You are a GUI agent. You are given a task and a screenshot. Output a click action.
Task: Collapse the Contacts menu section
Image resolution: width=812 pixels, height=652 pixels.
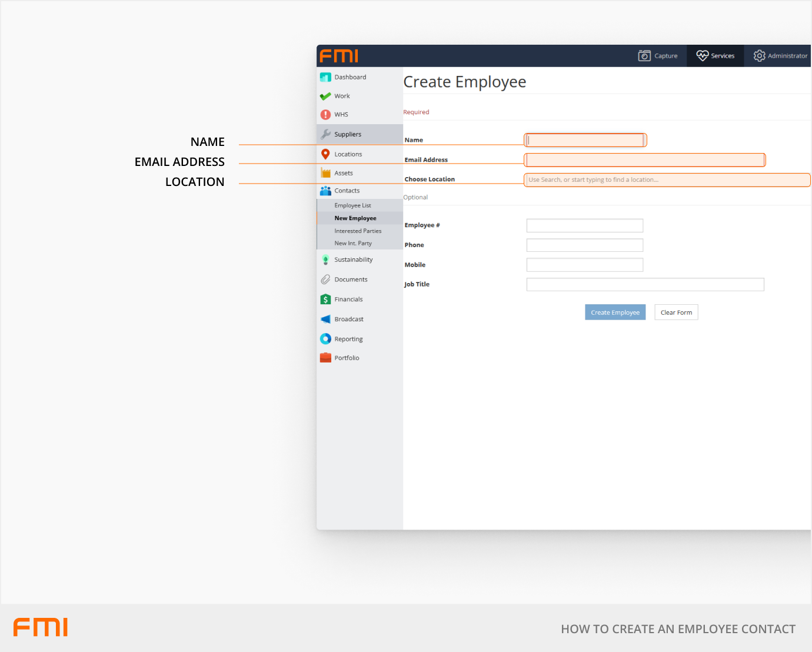[347, 191]
